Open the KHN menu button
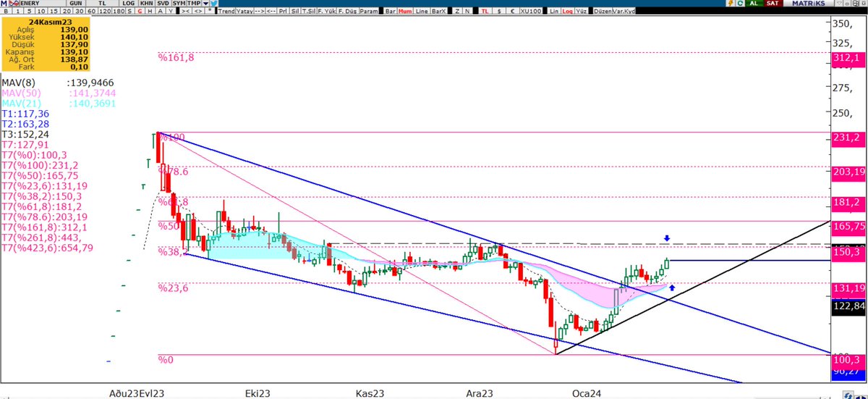 pos(146,5)
